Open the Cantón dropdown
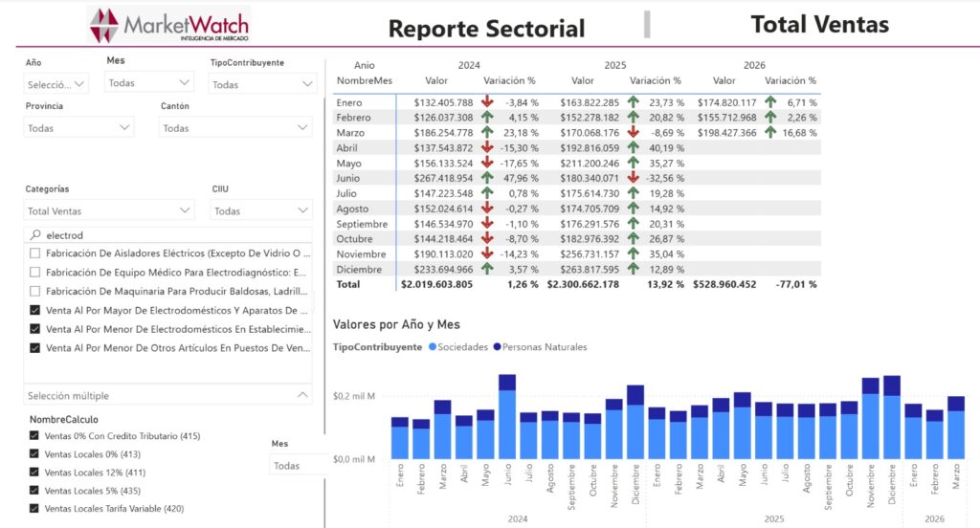This screenshot has height=528, width=980. click(x=235, y=128)
